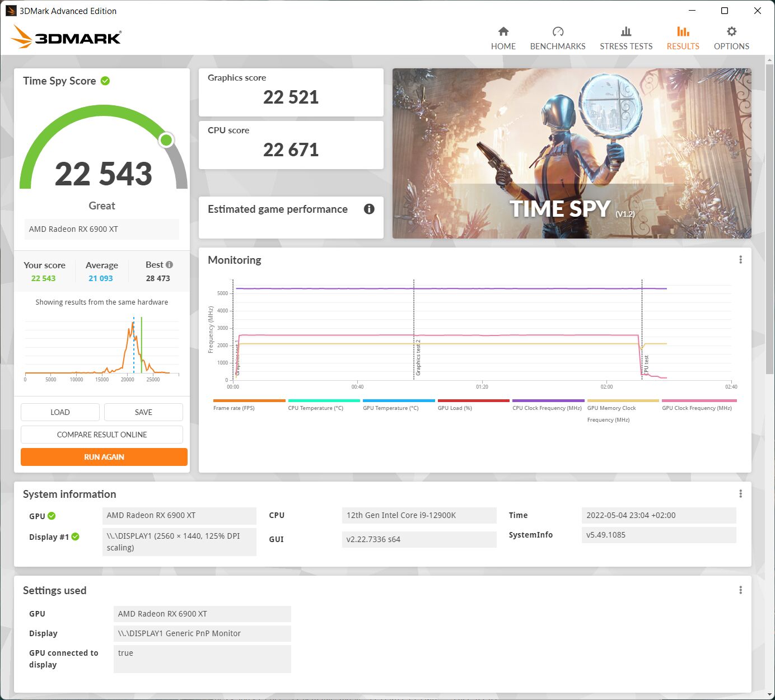Click the Time Spy banner image
This screenshot has height=700, width=775.
pyautogui.click(x=572, y=153)
